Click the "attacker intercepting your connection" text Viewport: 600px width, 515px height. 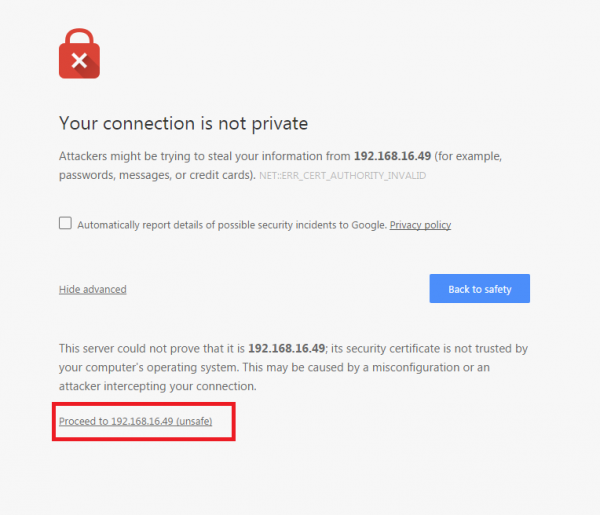[158, 386]
